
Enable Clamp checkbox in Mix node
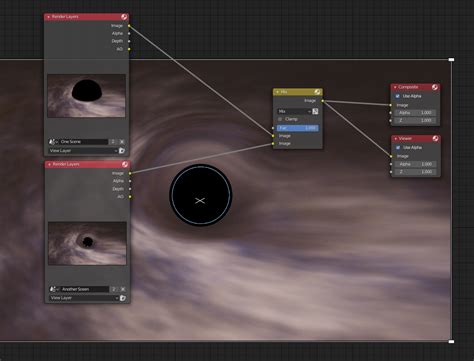pos(280,119)
